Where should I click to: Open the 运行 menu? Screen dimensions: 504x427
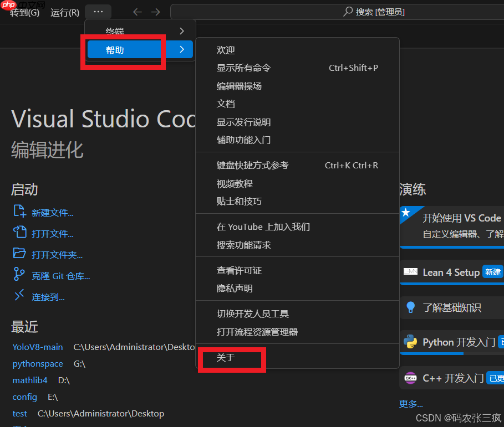coord(64,12)
